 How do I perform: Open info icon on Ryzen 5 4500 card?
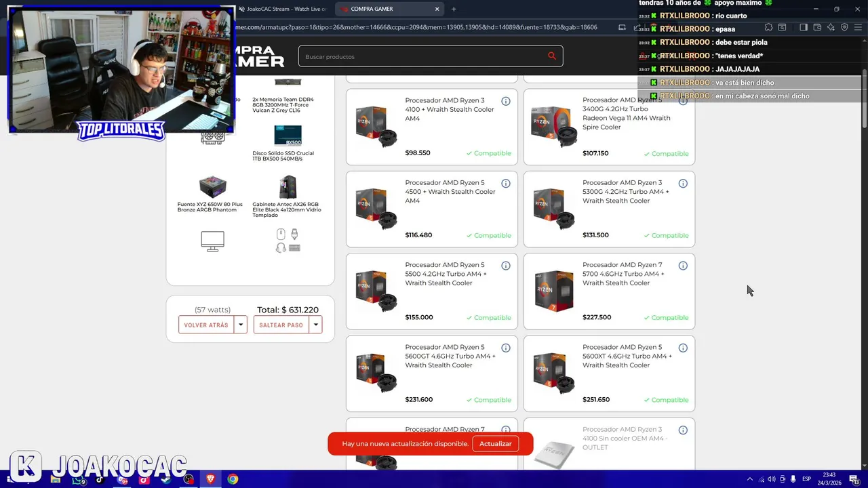click(x=506, y=184)
